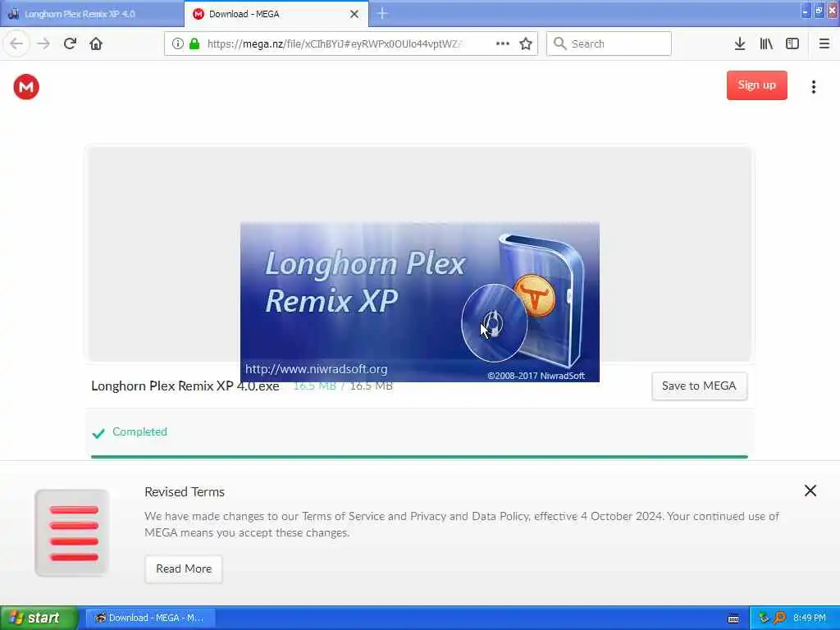Click the Revised Terms heading
This screenshot has height=630, width=840.
[x=185, y=492]
